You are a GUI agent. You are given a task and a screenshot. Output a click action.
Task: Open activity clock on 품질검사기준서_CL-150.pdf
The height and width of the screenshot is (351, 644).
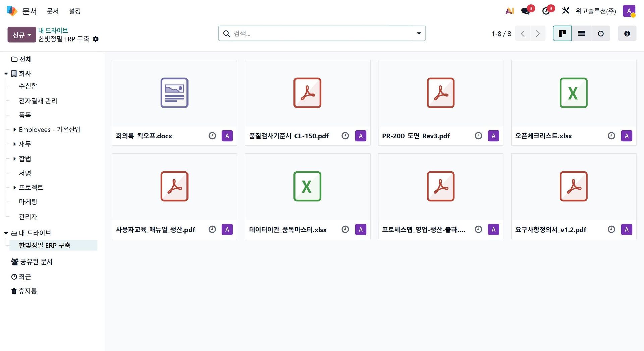point(345,136)
